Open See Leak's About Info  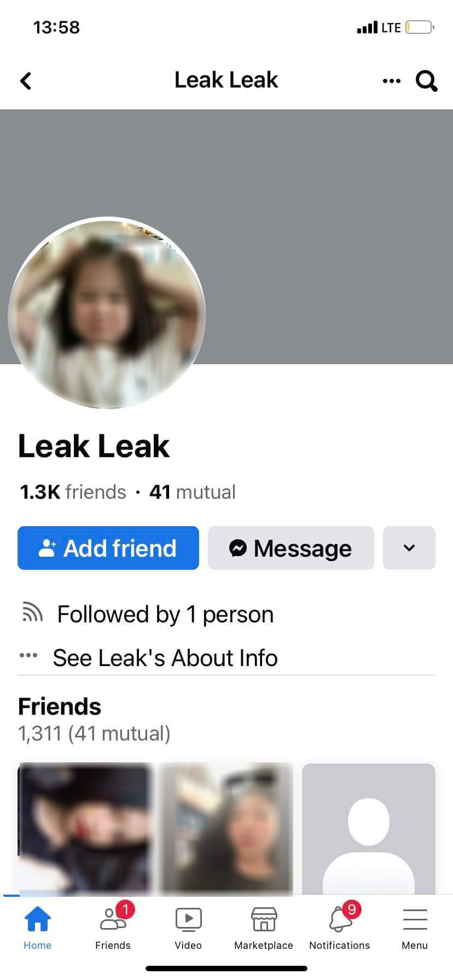coord(165,658)
